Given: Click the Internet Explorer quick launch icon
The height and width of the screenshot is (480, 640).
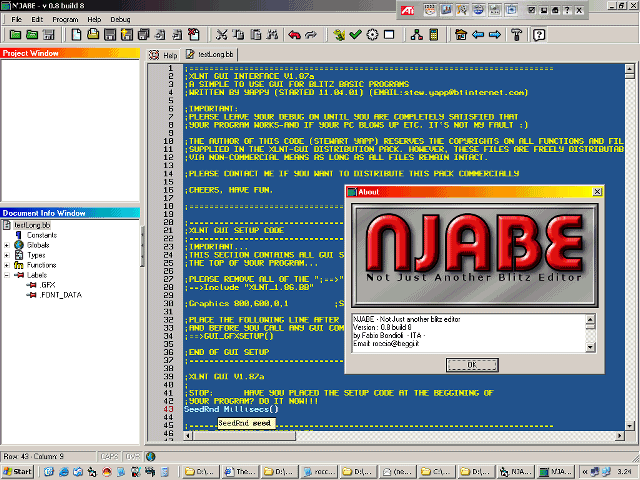Looking at the screenshot, I should (63, 472).
